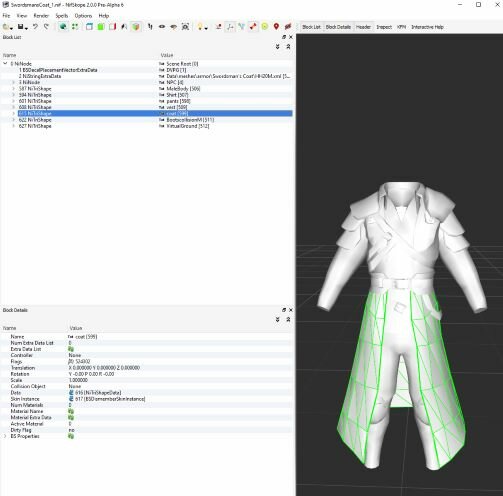Click the eye view icon
Screen dimensions: 503x496
(162, 27)
